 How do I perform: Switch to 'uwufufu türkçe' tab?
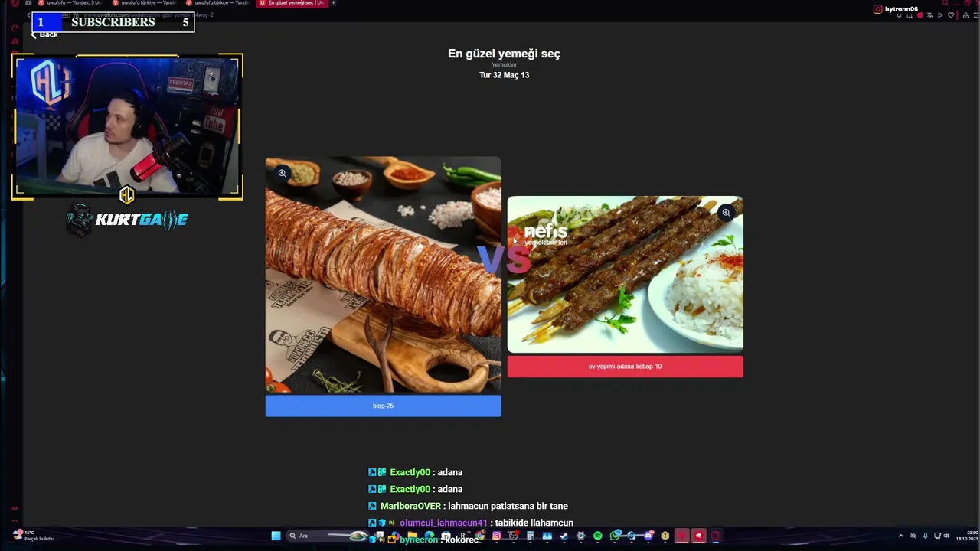coord(217,3)
